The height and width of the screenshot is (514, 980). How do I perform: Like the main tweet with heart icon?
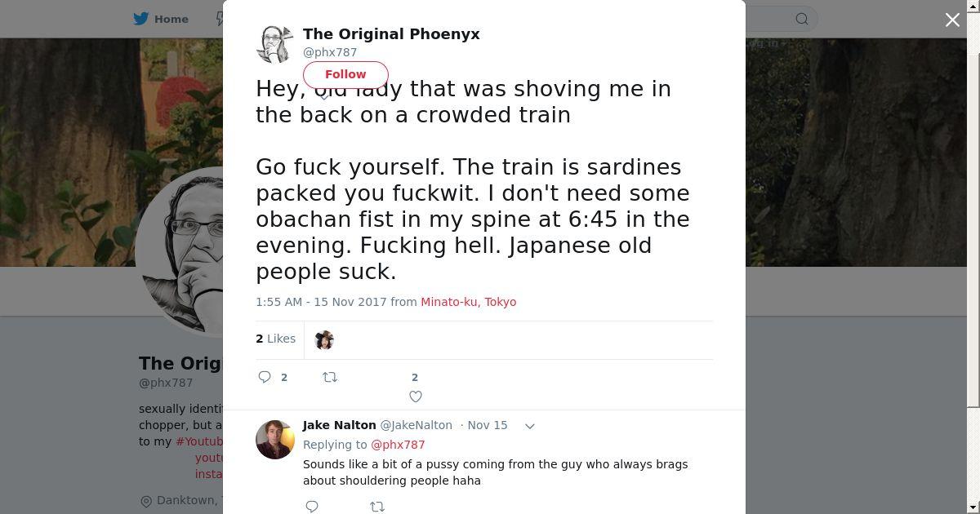(415, 397)
